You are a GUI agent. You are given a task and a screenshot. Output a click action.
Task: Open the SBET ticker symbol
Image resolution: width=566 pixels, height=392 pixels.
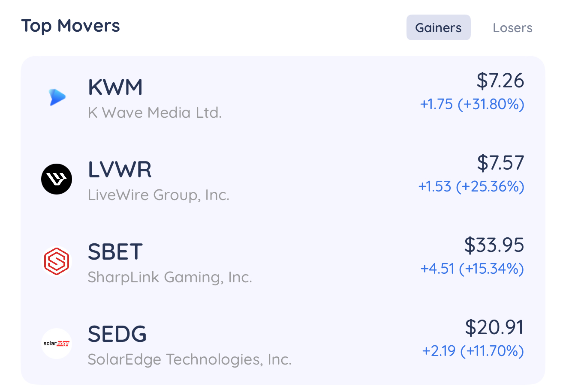(x=115, y=252)
